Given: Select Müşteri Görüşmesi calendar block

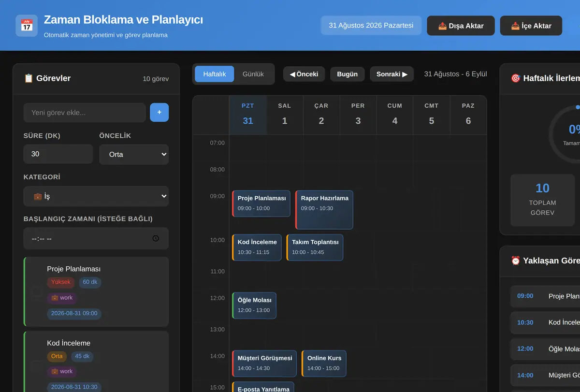Looking at the screenshot, I should (264, 363).
